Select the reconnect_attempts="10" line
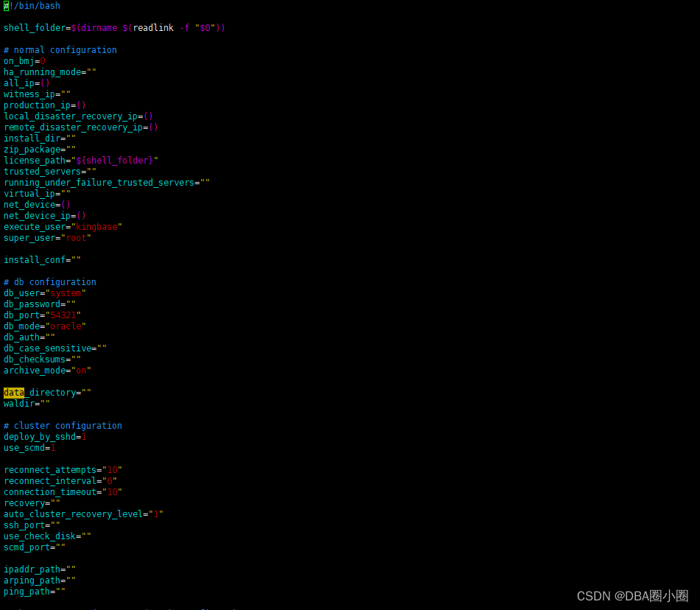Screen dimensions: 700x610 click(63, 469)
